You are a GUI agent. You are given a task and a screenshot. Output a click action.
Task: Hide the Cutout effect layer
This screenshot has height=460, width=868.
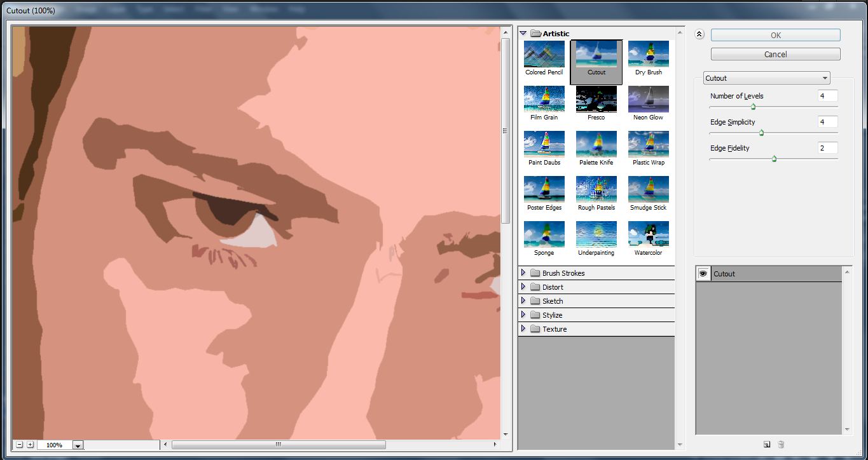click(x=703, y=273)
